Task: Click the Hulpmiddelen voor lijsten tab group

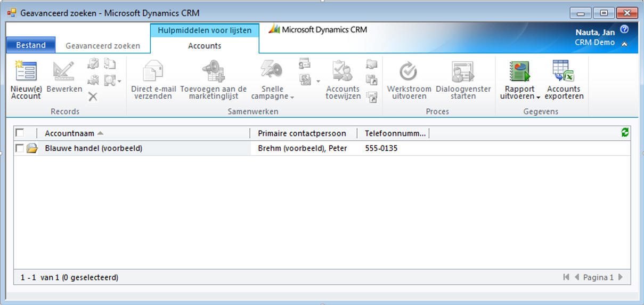Action: point(205,30)
